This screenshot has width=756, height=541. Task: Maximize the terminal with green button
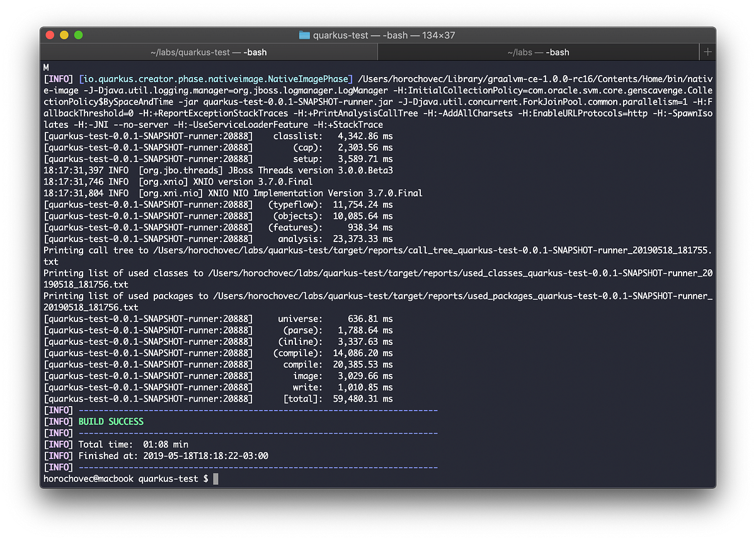[x=78, y=35]
